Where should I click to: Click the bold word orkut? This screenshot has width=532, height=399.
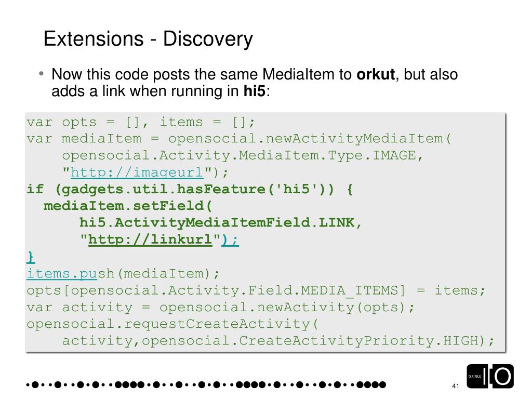coord(376,74)
